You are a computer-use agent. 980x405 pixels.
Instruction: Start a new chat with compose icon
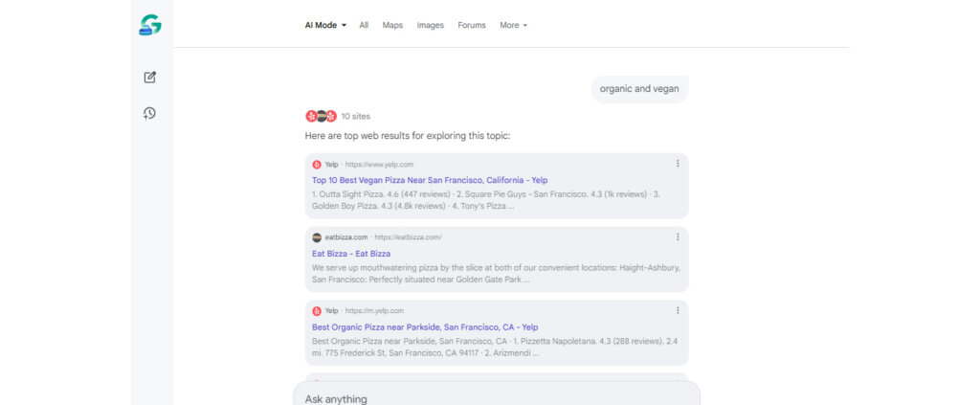(x=150, y=78)
